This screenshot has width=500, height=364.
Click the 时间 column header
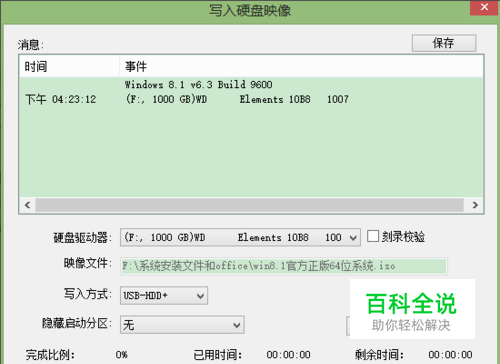click(x=69, y=66)
